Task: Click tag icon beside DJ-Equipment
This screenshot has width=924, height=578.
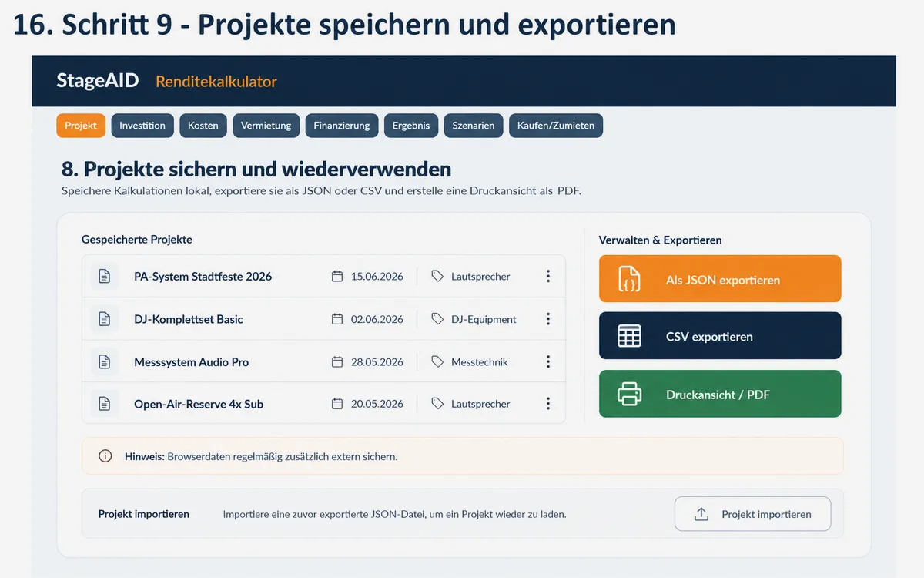Action: click(x=437, y=319)
